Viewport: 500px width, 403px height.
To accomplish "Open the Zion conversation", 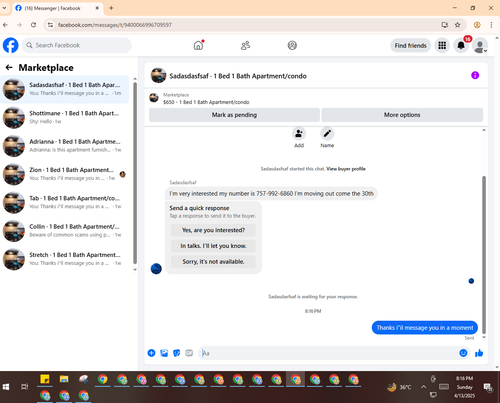I will [x=65, y=174].
